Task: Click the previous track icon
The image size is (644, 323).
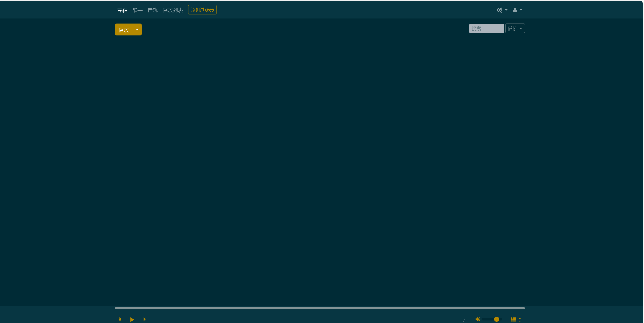Action: click(120, 319)
